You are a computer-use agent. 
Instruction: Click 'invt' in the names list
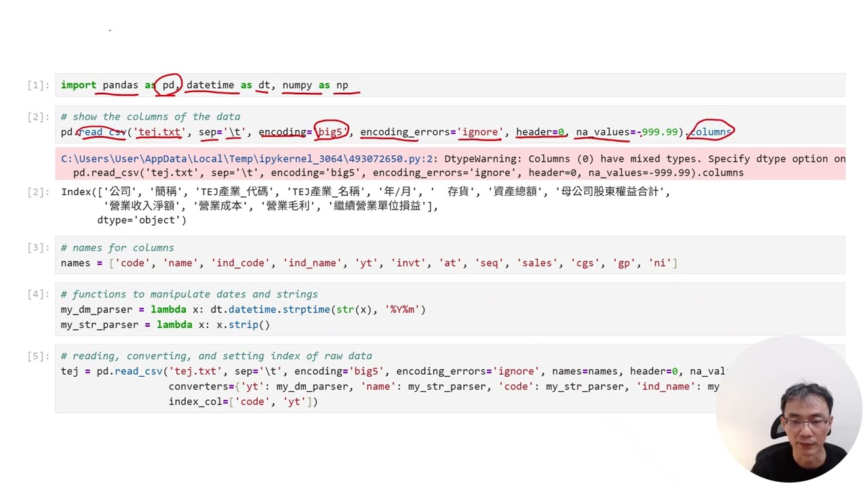408,263
